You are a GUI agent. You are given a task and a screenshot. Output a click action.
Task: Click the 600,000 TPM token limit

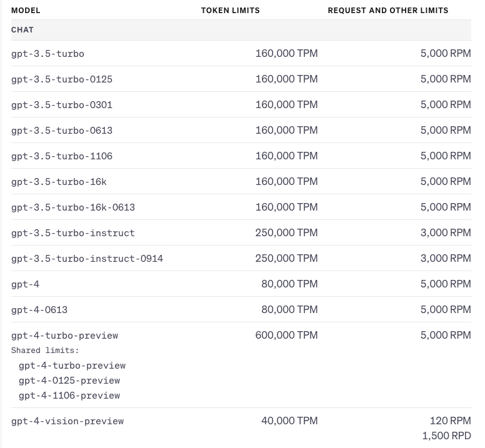click(286, 335)
